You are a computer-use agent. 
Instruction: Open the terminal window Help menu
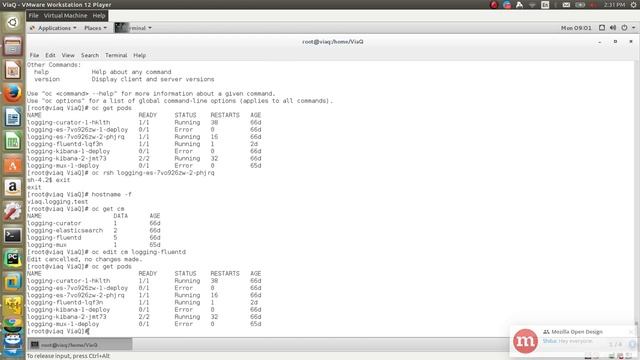pos(139,55)
